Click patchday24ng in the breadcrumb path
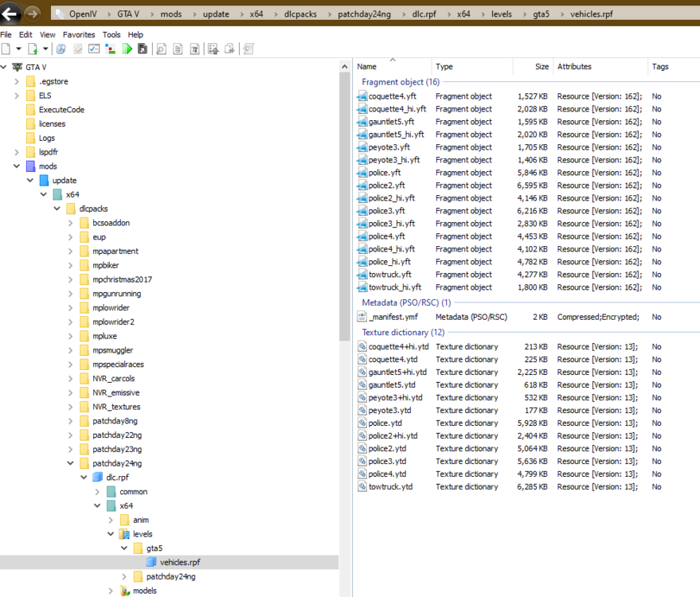This screenshot has height=597, width=700. point(364,14)
